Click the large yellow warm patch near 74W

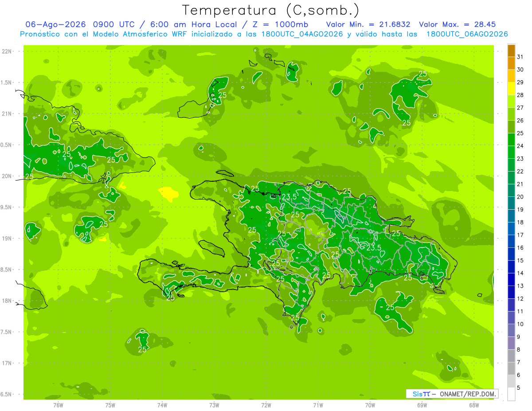[x=168, y=193]
